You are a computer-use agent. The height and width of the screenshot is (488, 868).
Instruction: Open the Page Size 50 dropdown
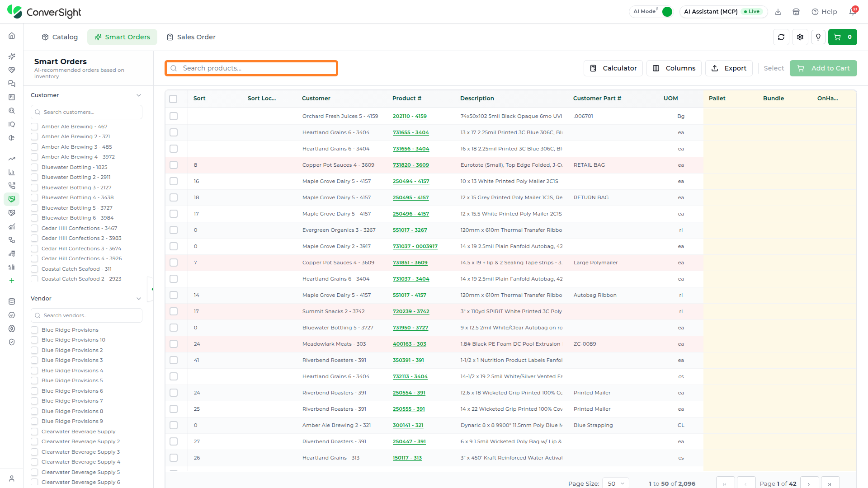pos(616,483)
